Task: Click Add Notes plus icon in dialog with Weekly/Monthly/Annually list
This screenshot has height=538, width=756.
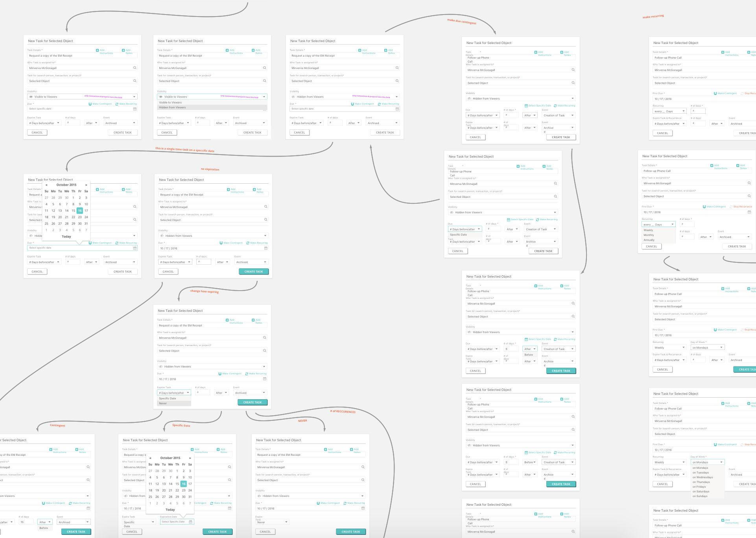Action: [x=738, y=166]
